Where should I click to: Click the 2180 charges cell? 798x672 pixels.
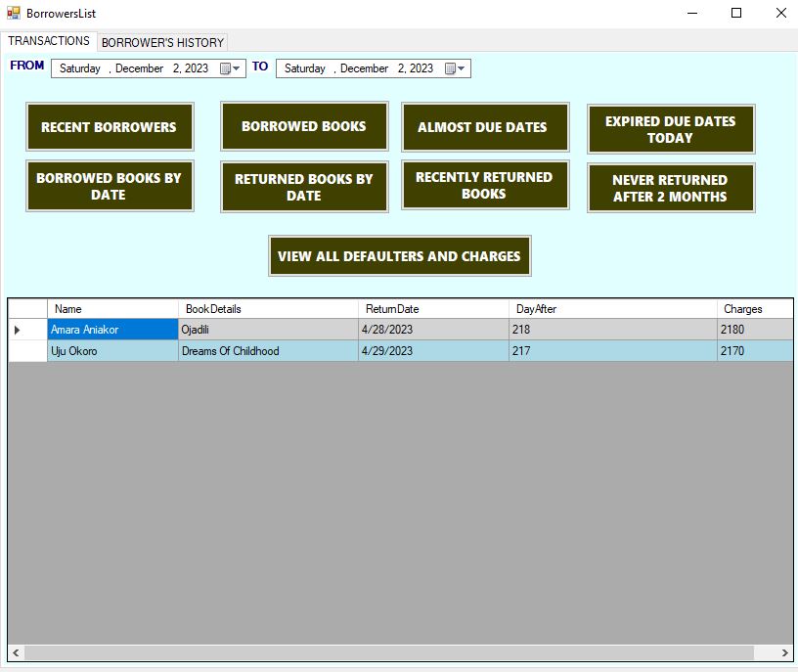point(755,330)
